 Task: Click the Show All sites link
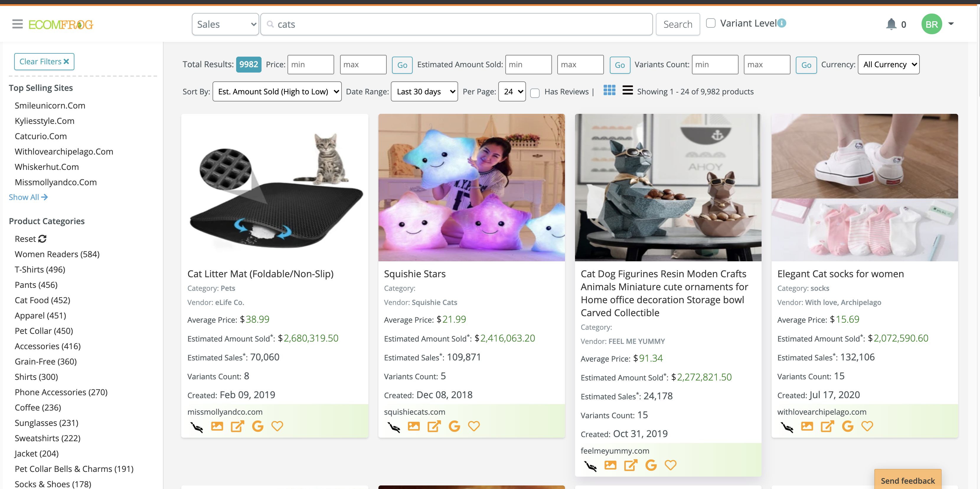(28, 197)
